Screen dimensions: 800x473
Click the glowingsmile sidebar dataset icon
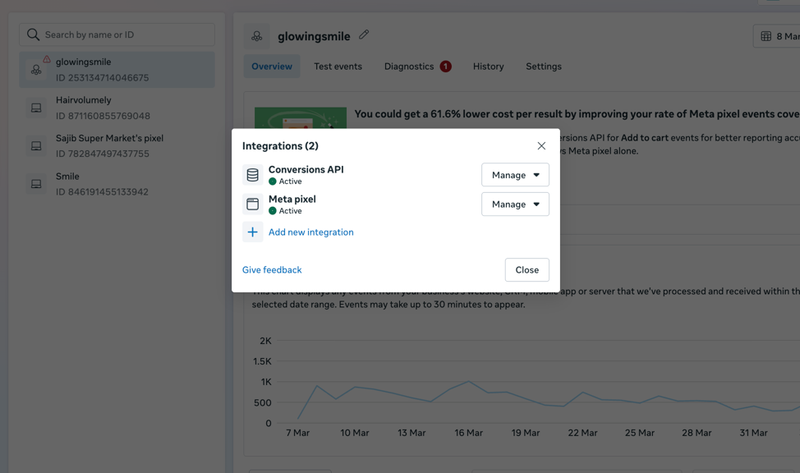[x=36, y=70]
